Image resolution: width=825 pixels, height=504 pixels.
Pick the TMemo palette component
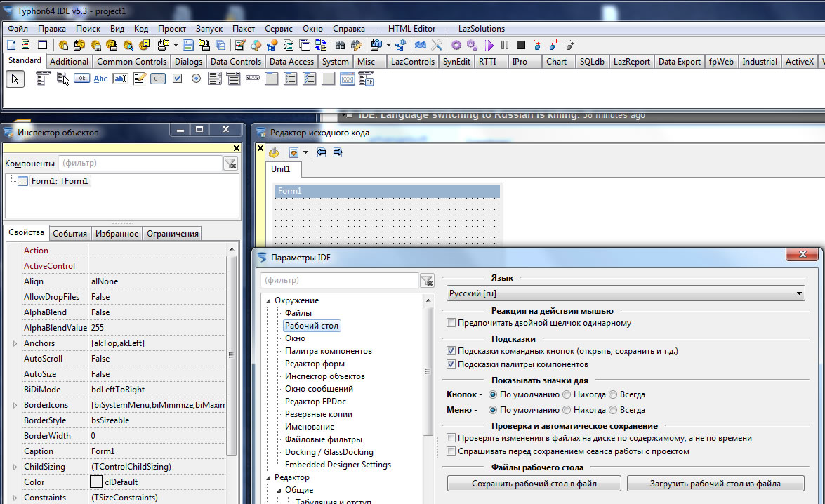pos(140,79)
